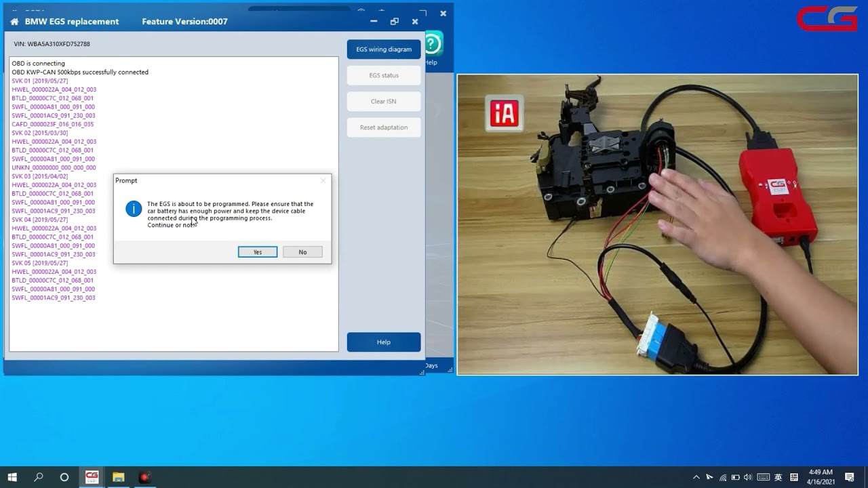Close the BMW EGS replacement window

(415, 22)
